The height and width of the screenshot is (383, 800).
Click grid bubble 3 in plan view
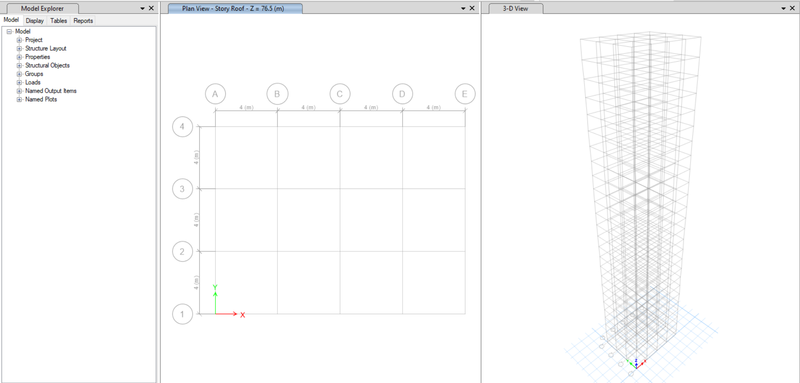(x=182, y=189)
